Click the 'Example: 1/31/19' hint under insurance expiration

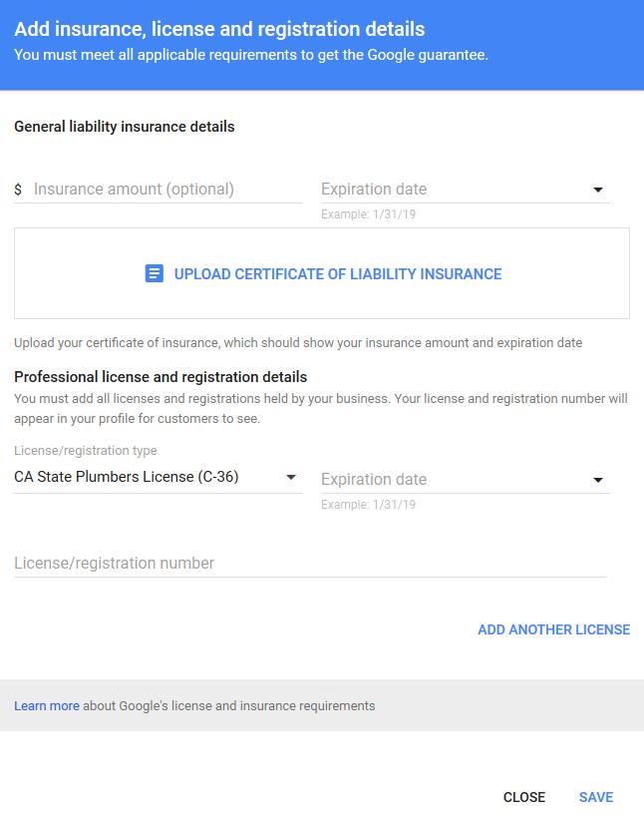tap(368, 214)
